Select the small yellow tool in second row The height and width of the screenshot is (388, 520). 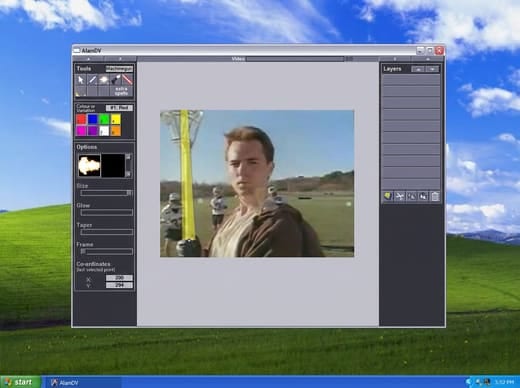point(81,92)
